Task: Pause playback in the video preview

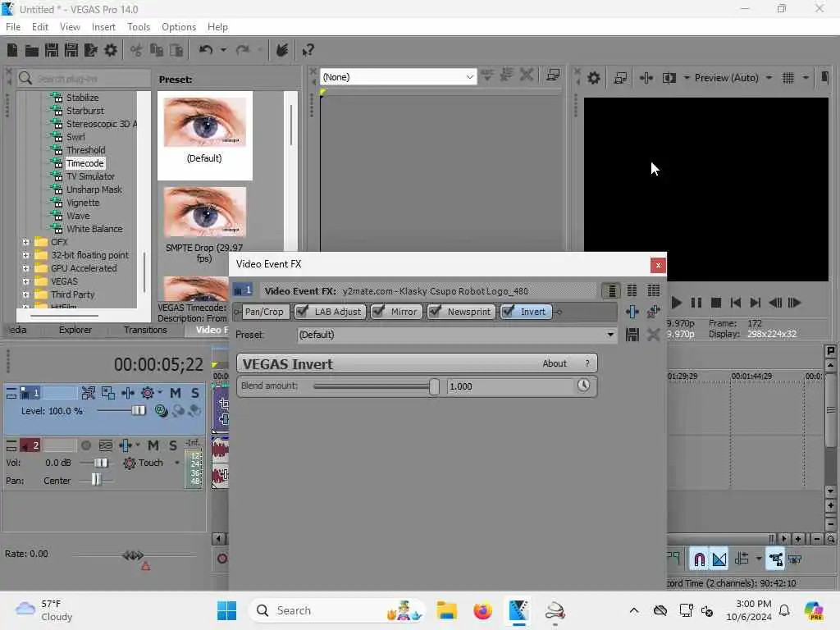Action: tap(696, 303)
